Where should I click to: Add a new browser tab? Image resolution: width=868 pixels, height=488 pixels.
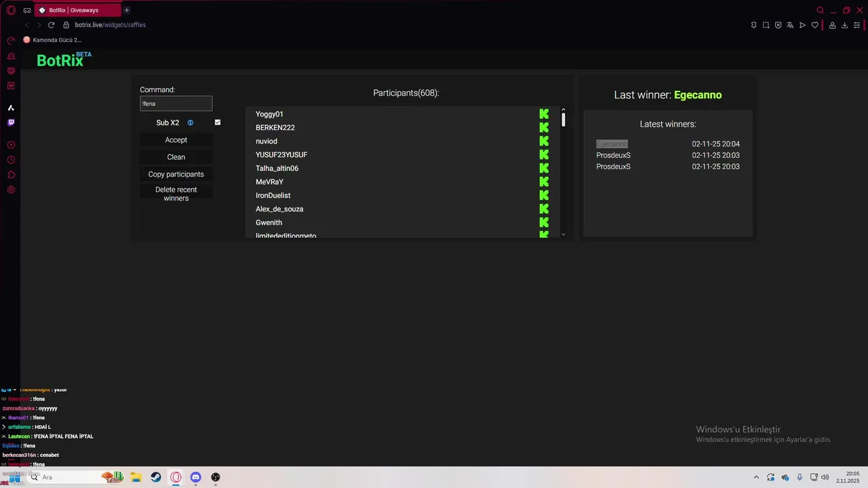[x=127, y=10]
